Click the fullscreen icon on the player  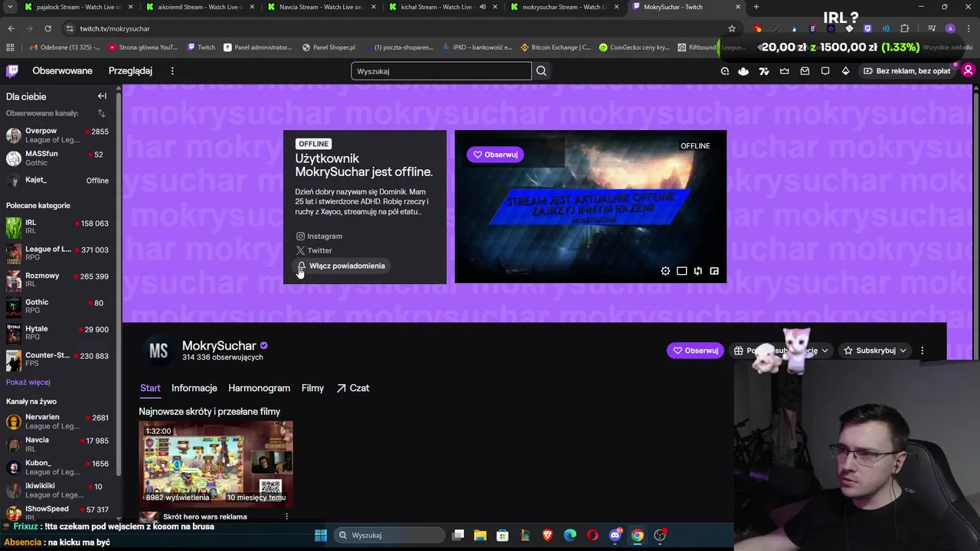click(x=714, y=271)
